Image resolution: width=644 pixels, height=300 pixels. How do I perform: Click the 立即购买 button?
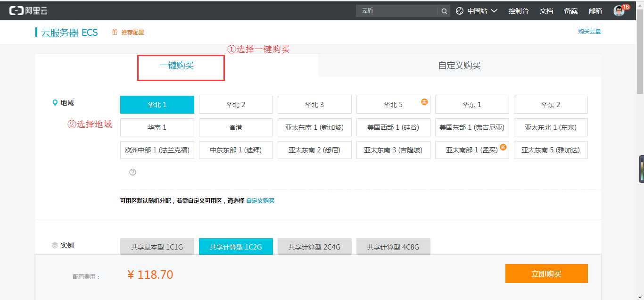click(x=546, y=274)
